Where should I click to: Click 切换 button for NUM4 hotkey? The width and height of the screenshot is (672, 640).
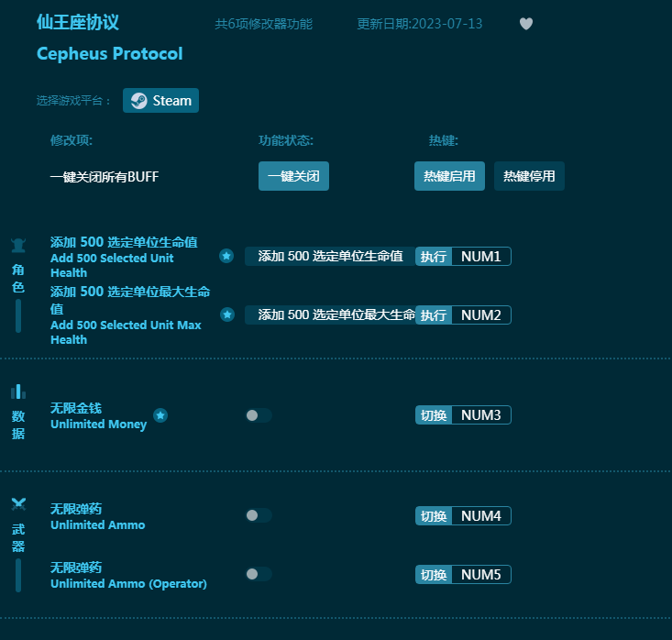434,515
